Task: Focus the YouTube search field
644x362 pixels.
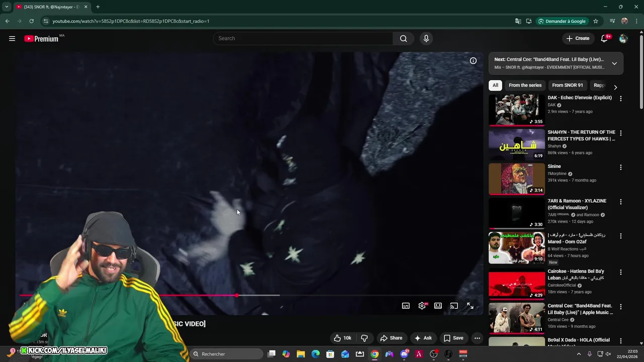Action: (303, 39)
